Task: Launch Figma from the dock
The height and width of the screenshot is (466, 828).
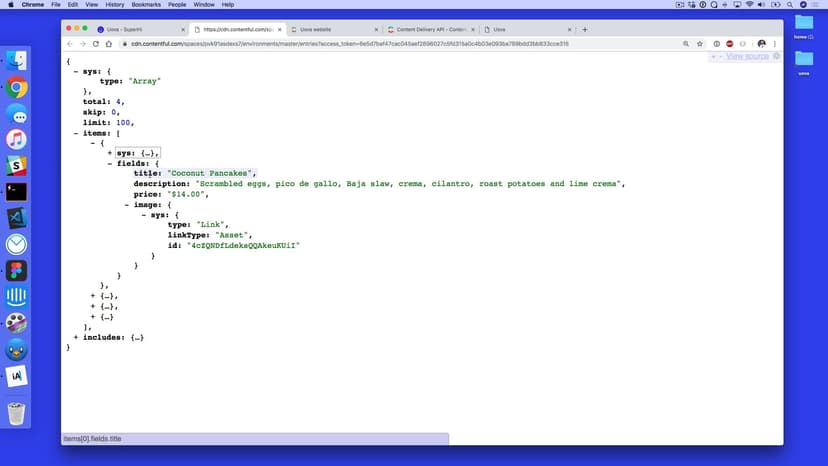Action: point(16,271)
